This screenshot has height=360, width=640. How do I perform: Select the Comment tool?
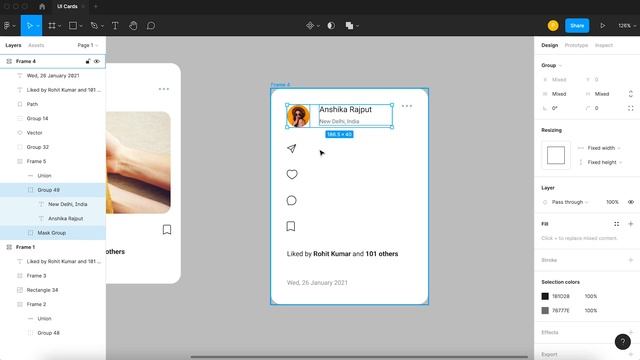pyautogui.click(x=151, y=25)
